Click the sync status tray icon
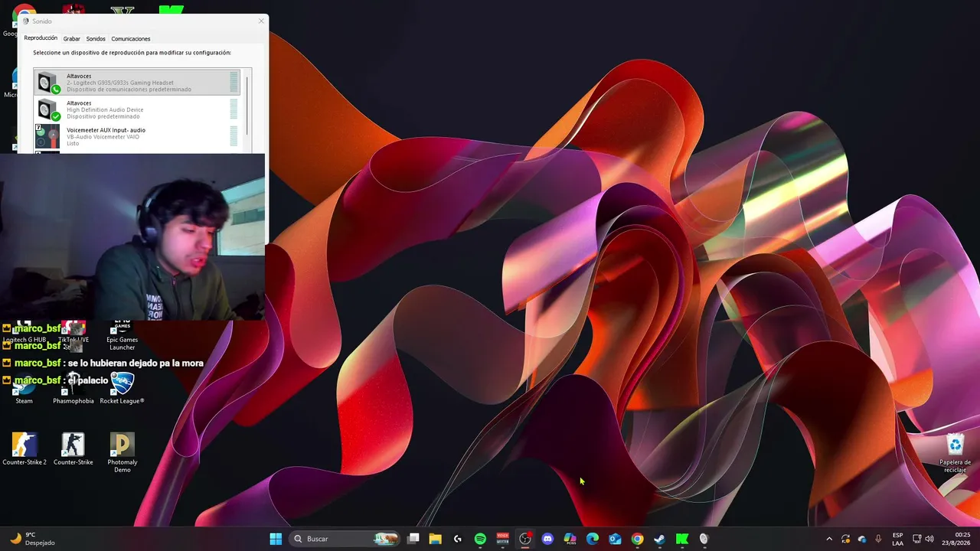The height and width of the screenshot is (551, 980). pos(846,539)
